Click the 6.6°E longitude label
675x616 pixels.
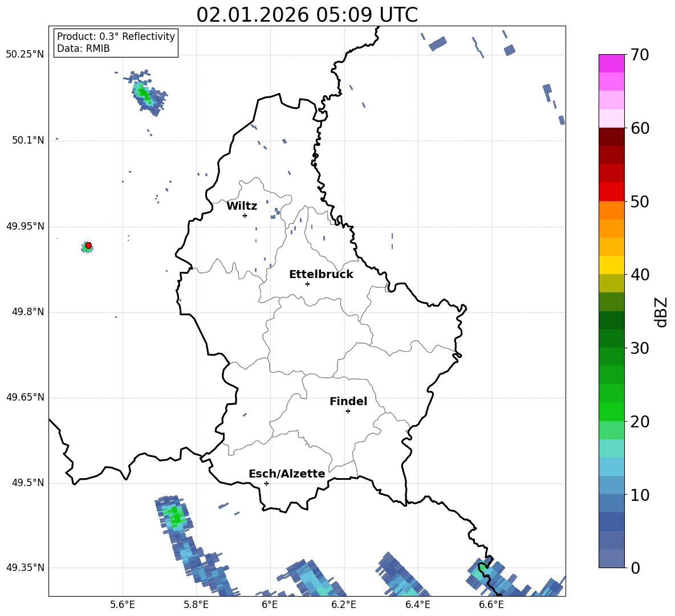(491, 605)
